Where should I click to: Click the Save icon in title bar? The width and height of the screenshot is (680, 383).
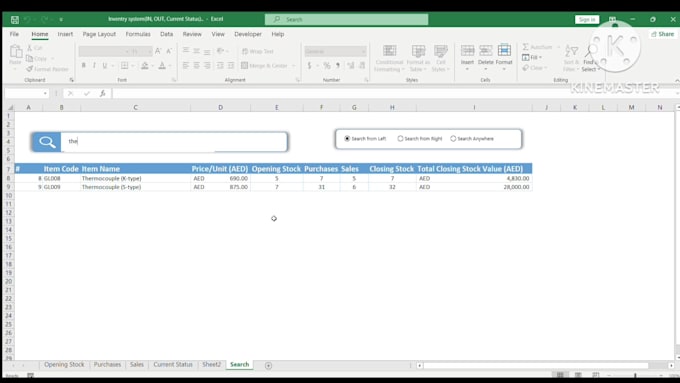coord(15,20)
